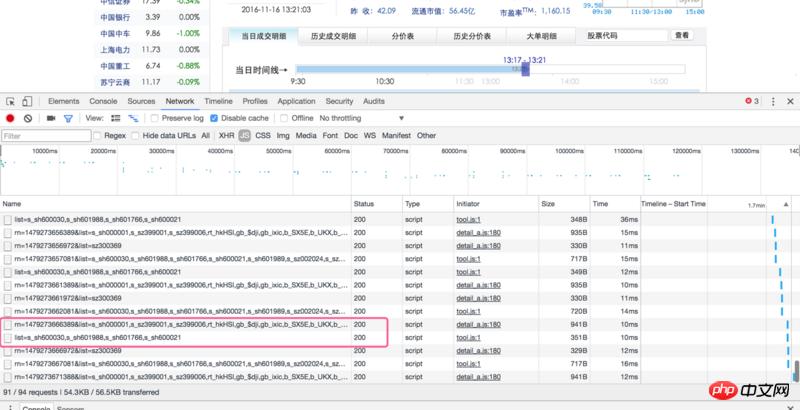The width and height of the screenshot is (800, 410).
Task: Toggle the device toolbar icon
Action: (28, 101)
